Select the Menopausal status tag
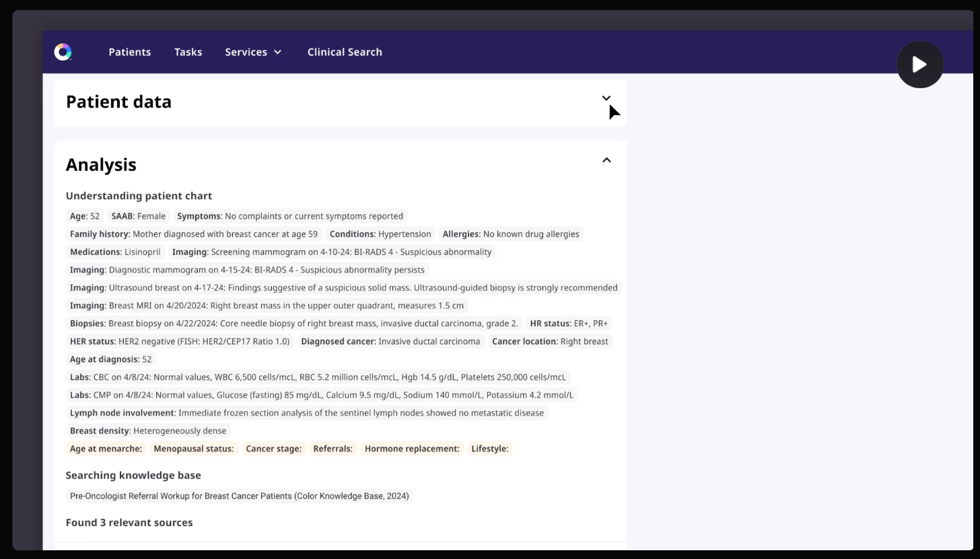Viewport: 980px width, 559px height. click(x=193, y=449)
